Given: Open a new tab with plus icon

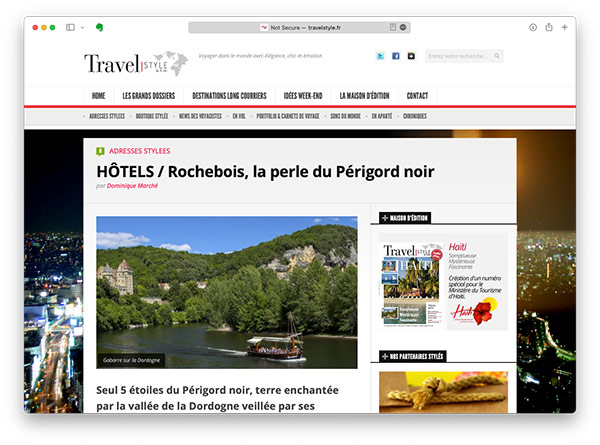Looking at the screenshot, I should coord(564,27).
